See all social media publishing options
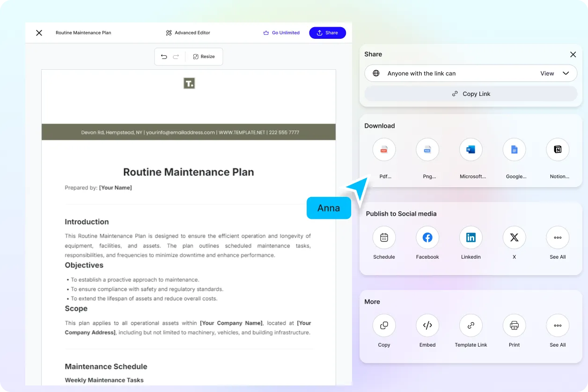Image resolution: width=588 pixels, height=392 pixels. [558, 238]
